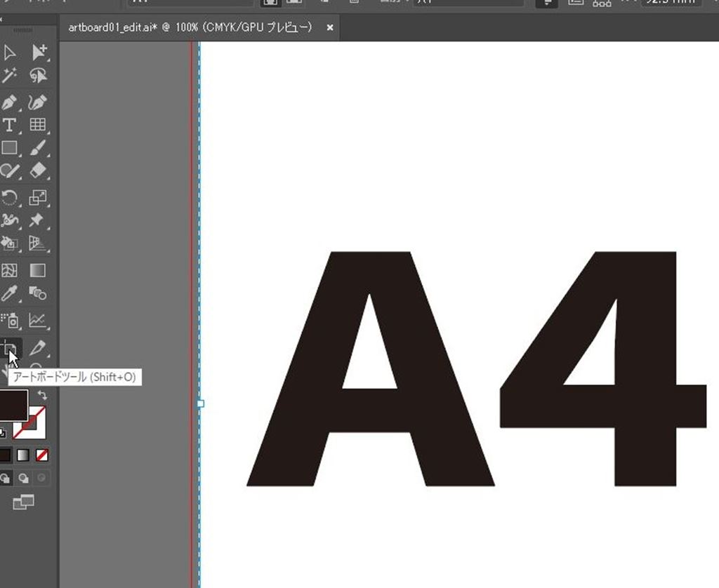Switch paint mode to Gradient
The height and width of the screenshot is (588, 719).
click(24, 455)
